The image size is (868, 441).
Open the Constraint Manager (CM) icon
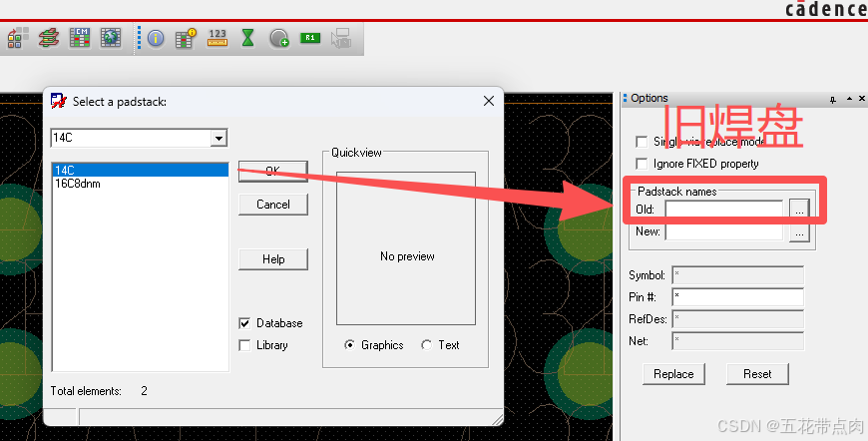tap(80, 38)
